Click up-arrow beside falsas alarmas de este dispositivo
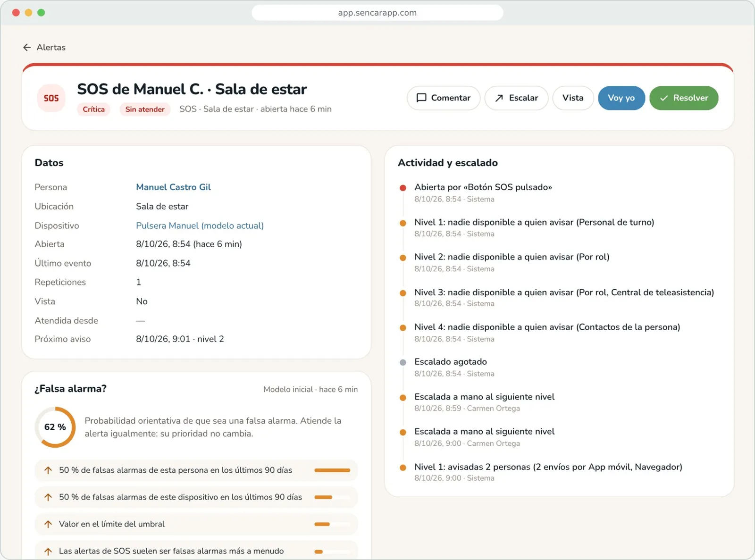Screen dimensions: 755x560 pos(48,497)
